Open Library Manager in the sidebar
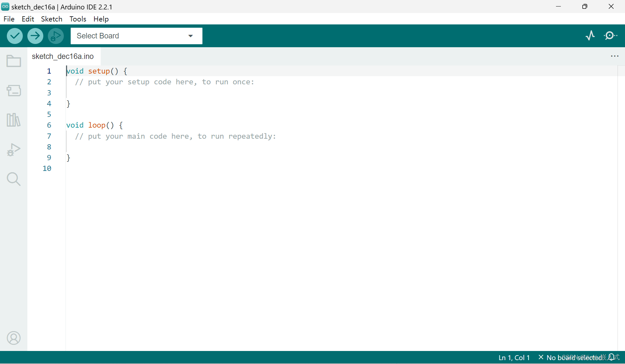Image resolution: width=625 pixels, height=364 pixels. coord(14,120)
